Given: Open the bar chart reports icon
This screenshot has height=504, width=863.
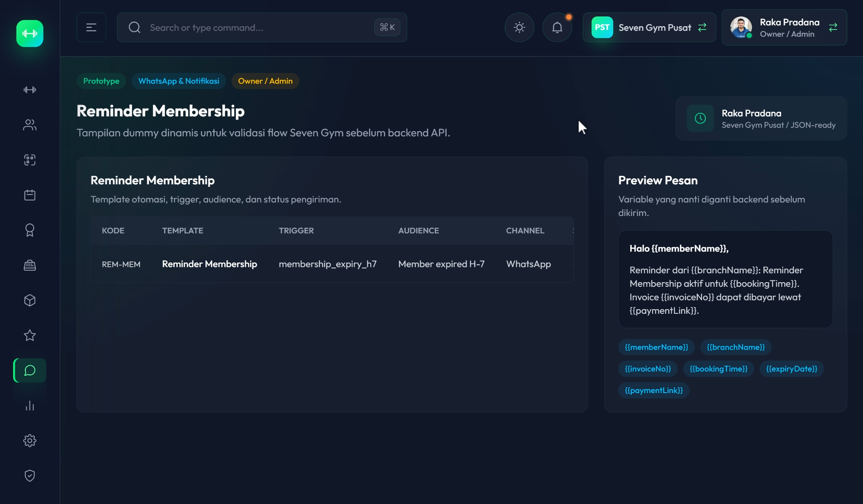Looking at the screenshot, I should 30,406.
